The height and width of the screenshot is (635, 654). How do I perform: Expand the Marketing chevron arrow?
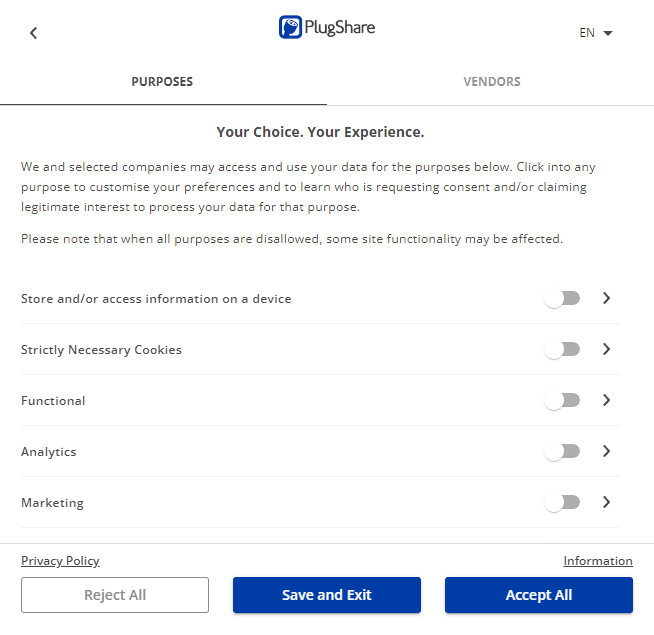point(607,502)
